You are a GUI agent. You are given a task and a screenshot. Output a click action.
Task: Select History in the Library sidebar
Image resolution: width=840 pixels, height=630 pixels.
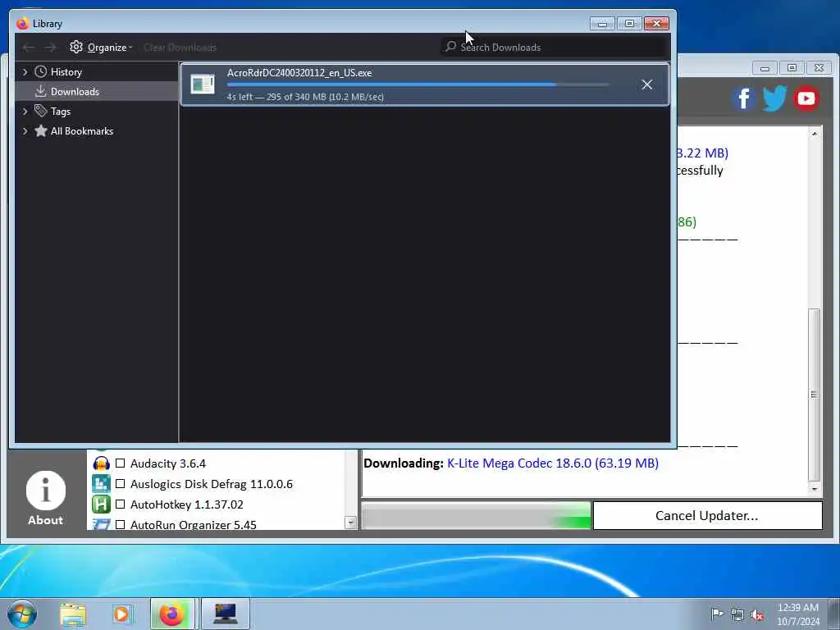click(97, 72)
